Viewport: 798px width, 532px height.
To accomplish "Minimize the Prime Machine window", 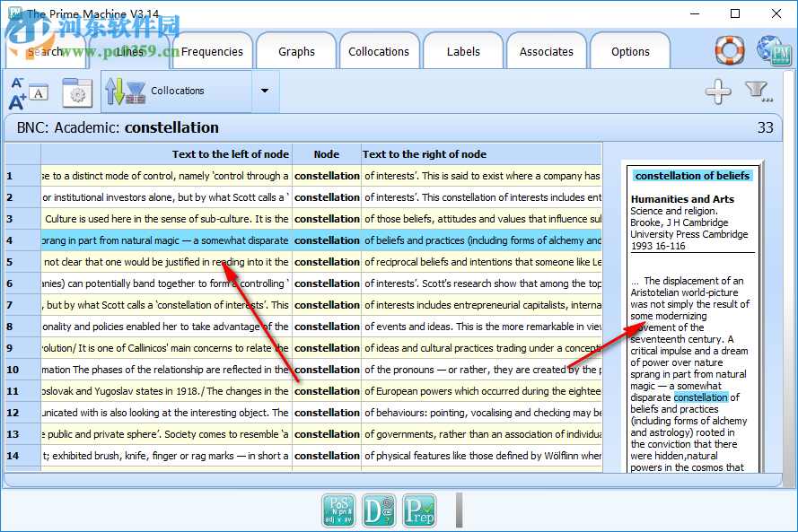I will click(695, 13).
